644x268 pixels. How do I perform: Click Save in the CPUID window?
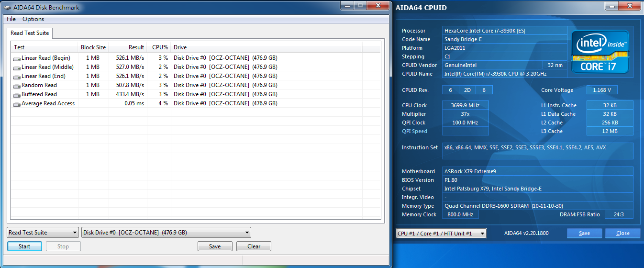point(584,234)
